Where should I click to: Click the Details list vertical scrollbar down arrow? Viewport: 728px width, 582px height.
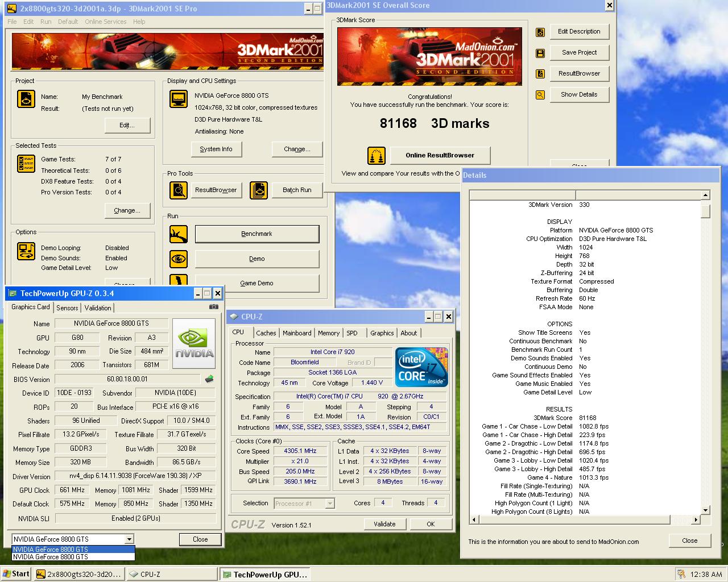pos(705,510)
